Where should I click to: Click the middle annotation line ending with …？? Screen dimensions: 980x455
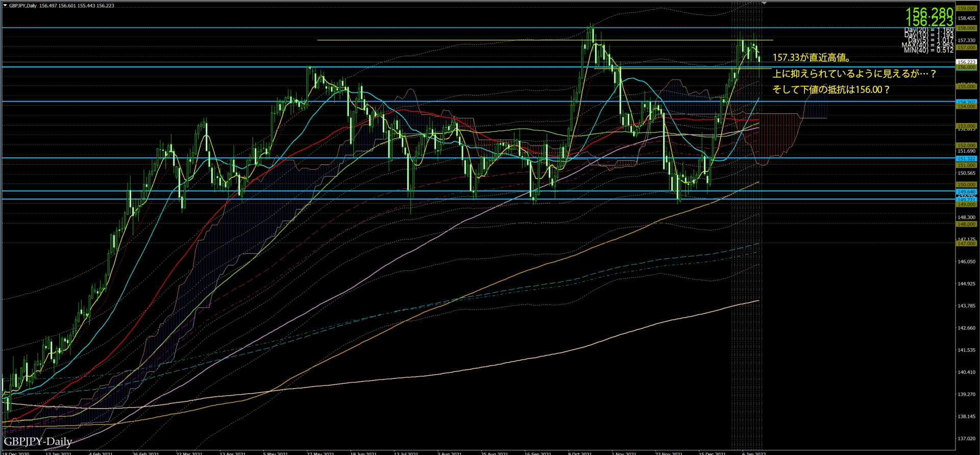click(854, 74)
